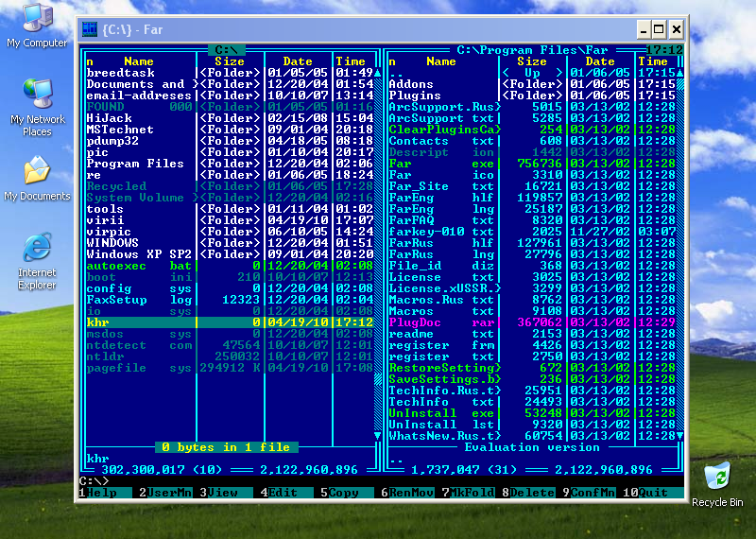Select the Recycled folder
Viewport: 756px width, 539px height.
tap(230, 186)
